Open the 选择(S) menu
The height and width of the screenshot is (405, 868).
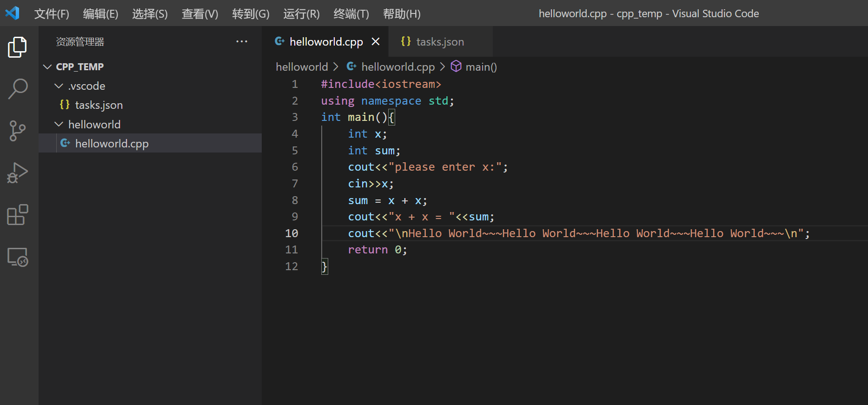pos(150,14)
